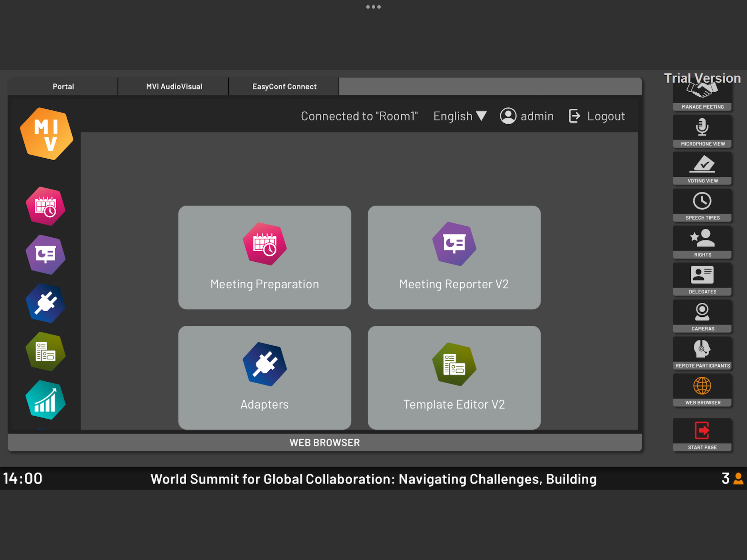Log out using the Logout link
This screenshot has width=747, height=560.
(597, 116)
